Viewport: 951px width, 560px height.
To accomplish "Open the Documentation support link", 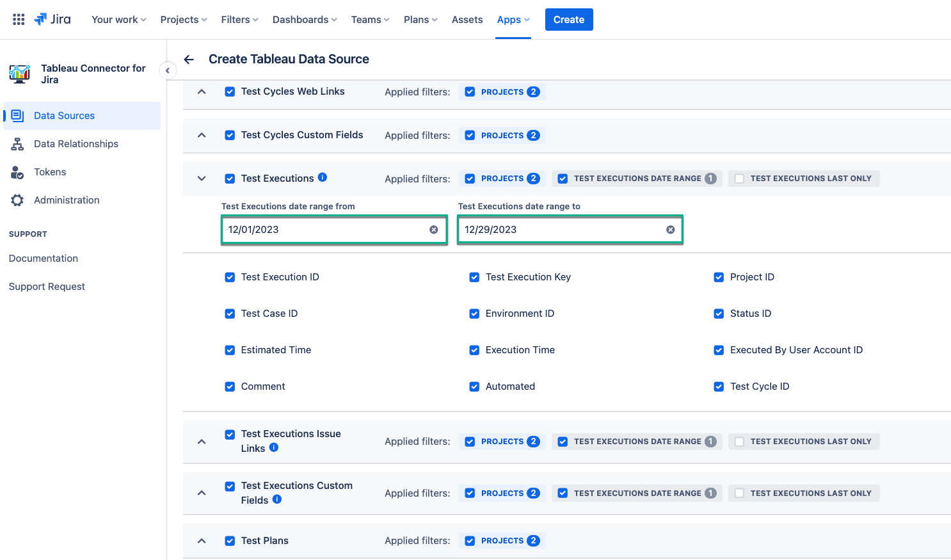I will pos(44,259).
